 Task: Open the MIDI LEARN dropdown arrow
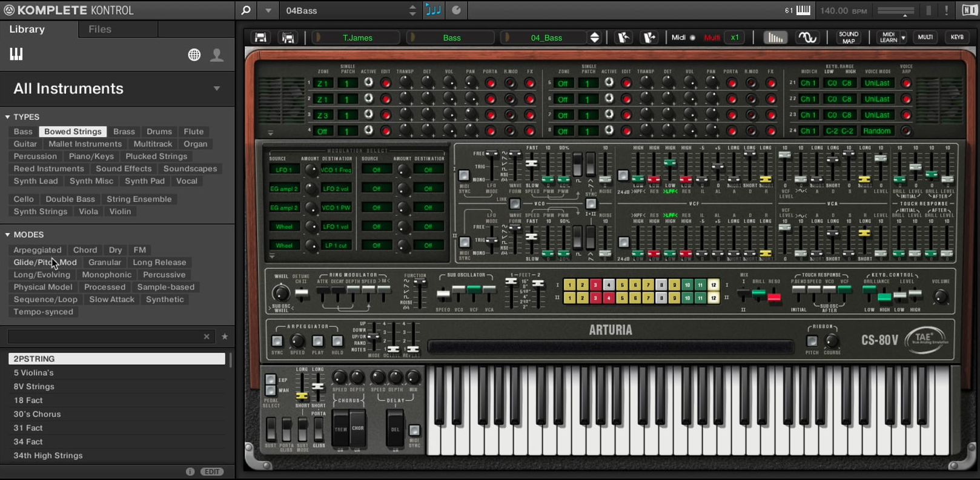click(903, 38)
